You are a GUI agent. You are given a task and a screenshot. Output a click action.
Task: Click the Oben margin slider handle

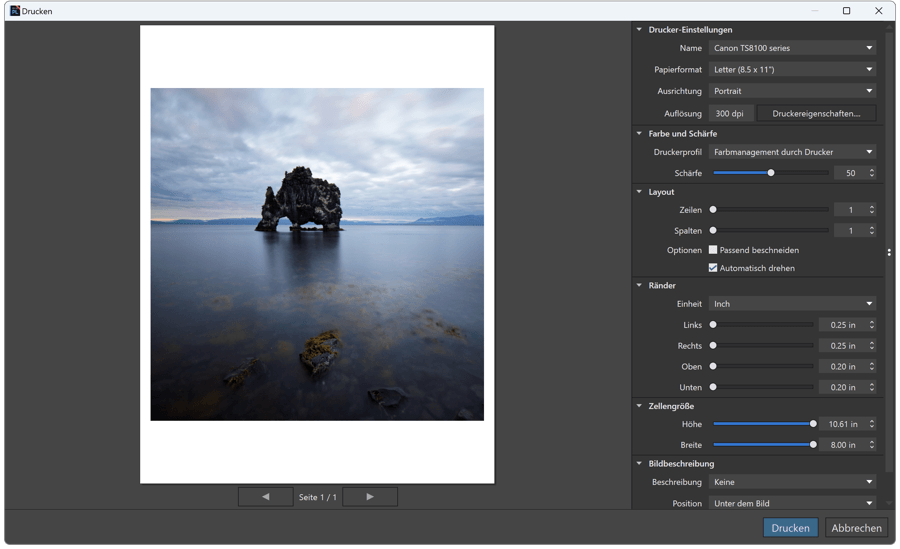(713, 366)
